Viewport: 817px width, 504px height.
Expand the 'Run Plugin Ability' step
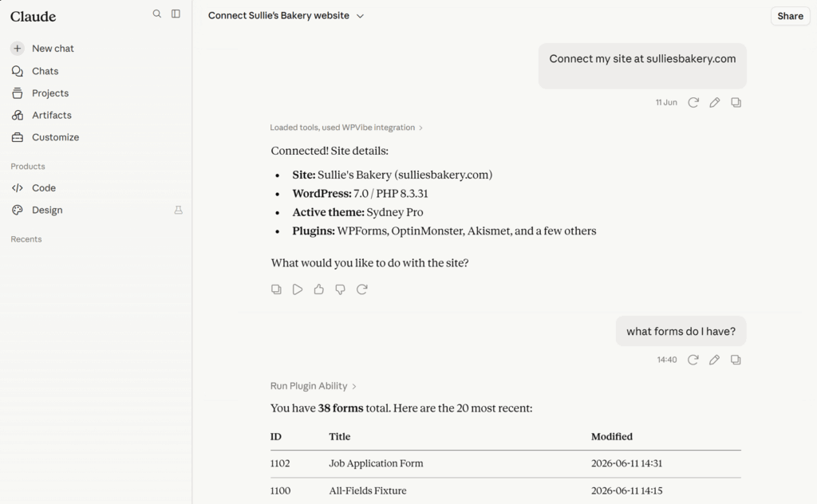coord(313,386)
